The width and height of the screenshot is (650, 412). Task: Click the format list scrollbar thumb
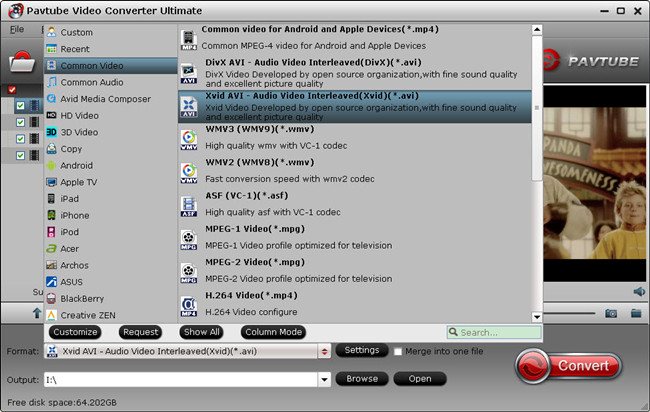[537, 108]
